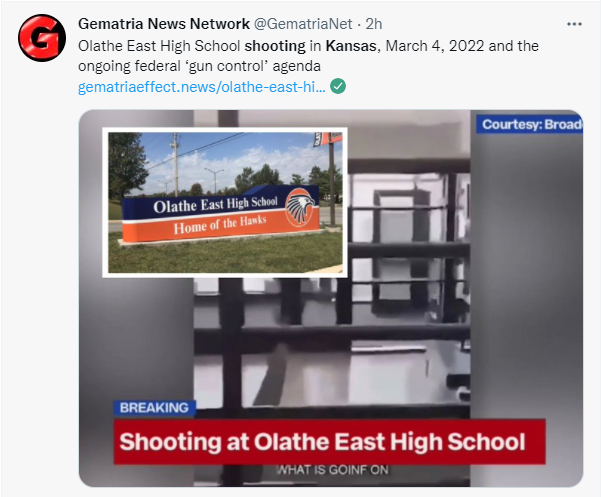Follow the gematriaeffect.news article link
Screen dimensions: 601x497
(x=202, y=87)
